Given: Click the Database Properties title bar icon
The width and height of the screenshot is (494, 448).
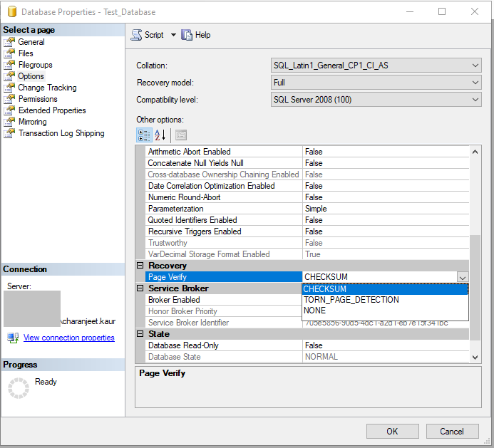Looking at the screenshot, I should coord(12,11).
